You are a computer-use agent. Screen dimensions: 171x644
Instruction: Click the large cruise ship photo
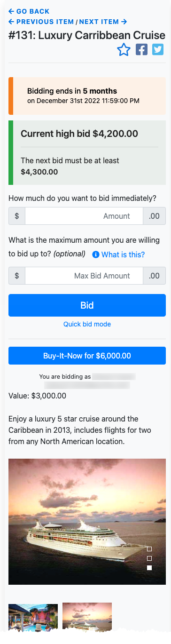(87, 522)
